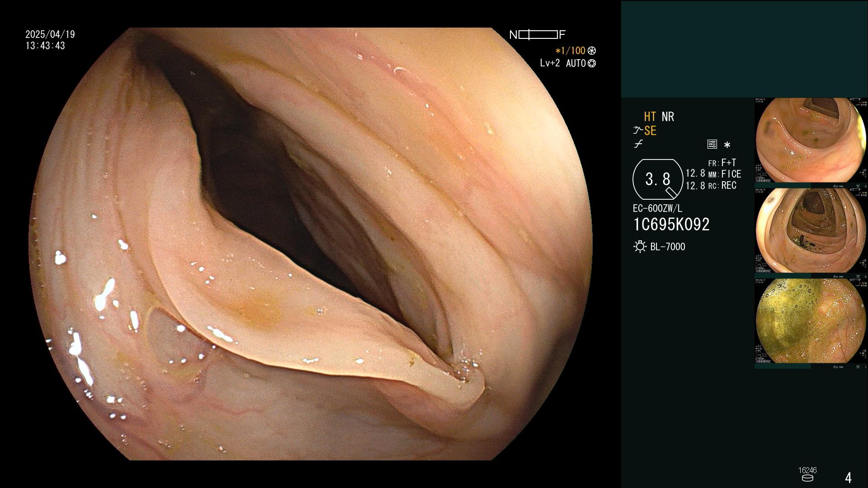
Task: Click the asterisk marker next to settings icon
Action: 727,145
